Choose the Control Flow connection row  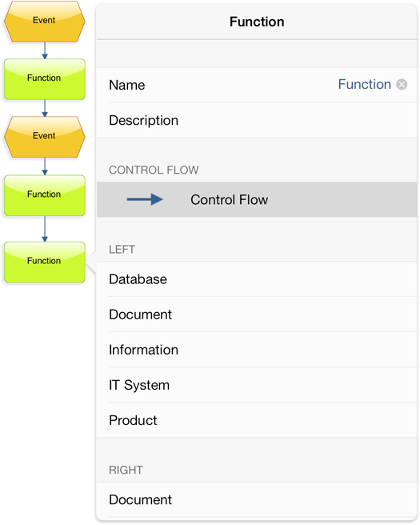tap(257, 199)
